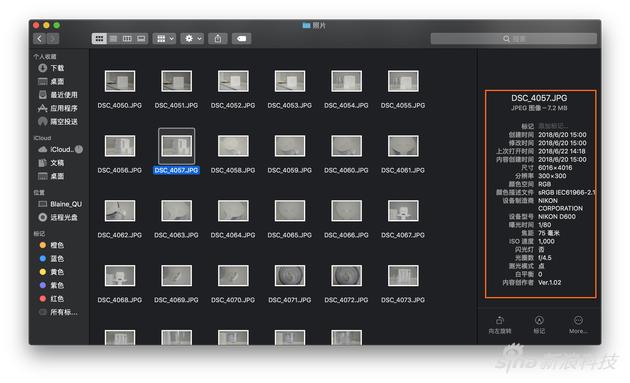Open 文稿 (Documents) under iCloud
Viewport: 630px width, 383px height.
click(51, 163)
